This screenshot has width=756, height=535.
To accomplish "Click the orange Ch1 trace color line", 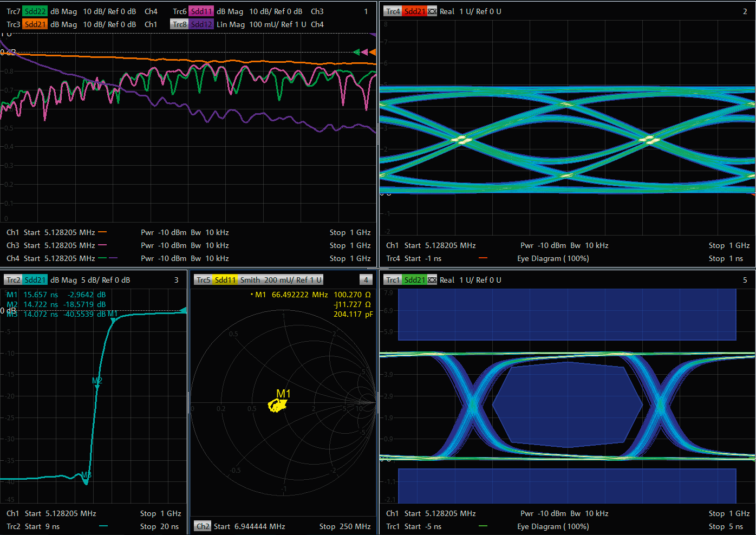I will tap(102, 232).
